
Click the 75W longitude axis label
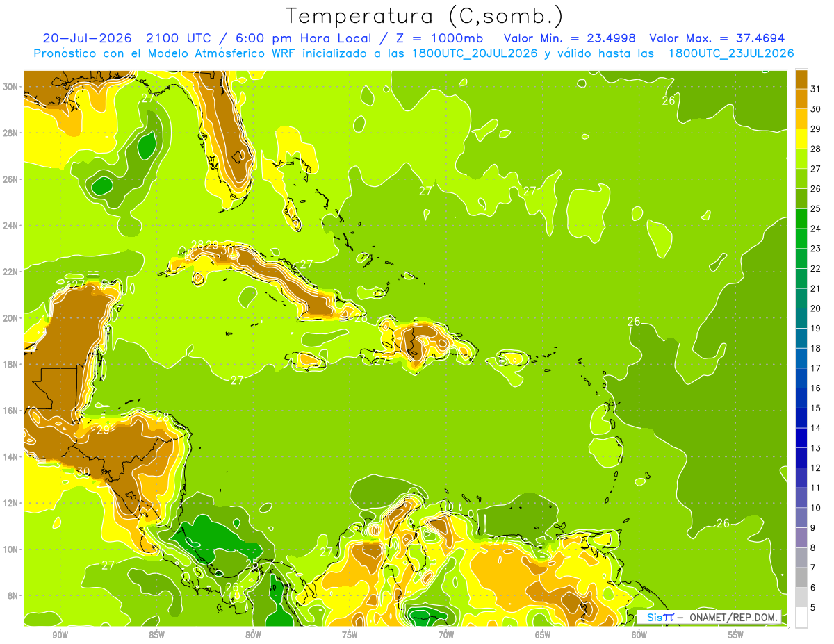coord(350,635)
